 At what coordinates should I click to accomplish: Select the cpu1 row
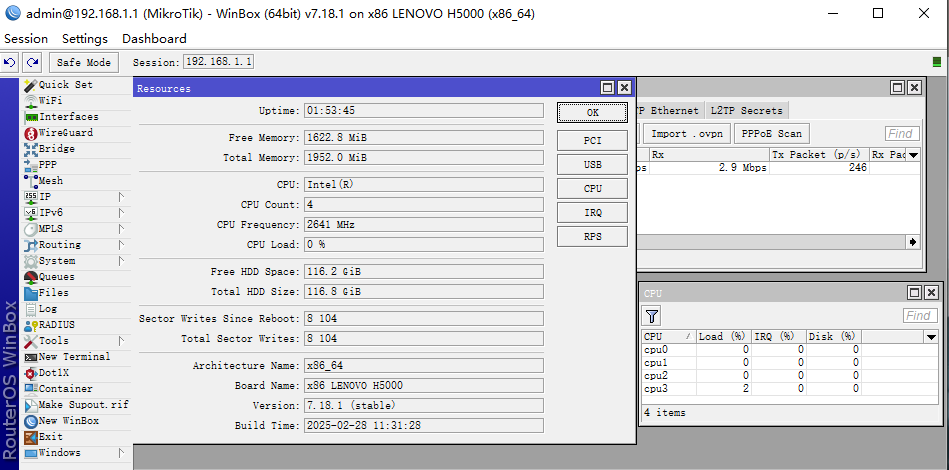pyautogui.click(x=790, y=363)
